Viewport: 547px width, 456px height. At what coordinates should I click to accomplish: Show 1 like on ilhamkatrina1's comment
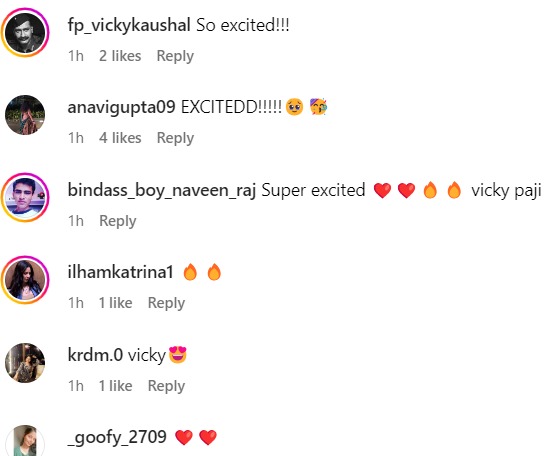click(115, 303)
